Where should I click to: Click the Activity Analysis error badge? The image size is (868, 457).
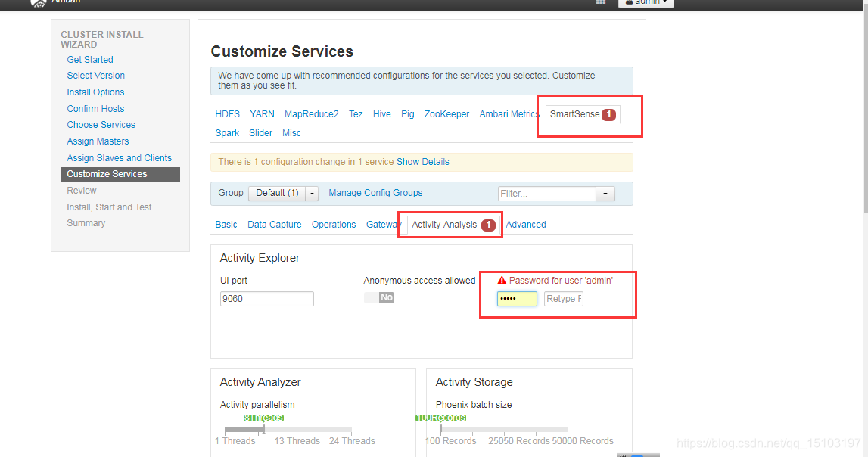click(488, 225)
